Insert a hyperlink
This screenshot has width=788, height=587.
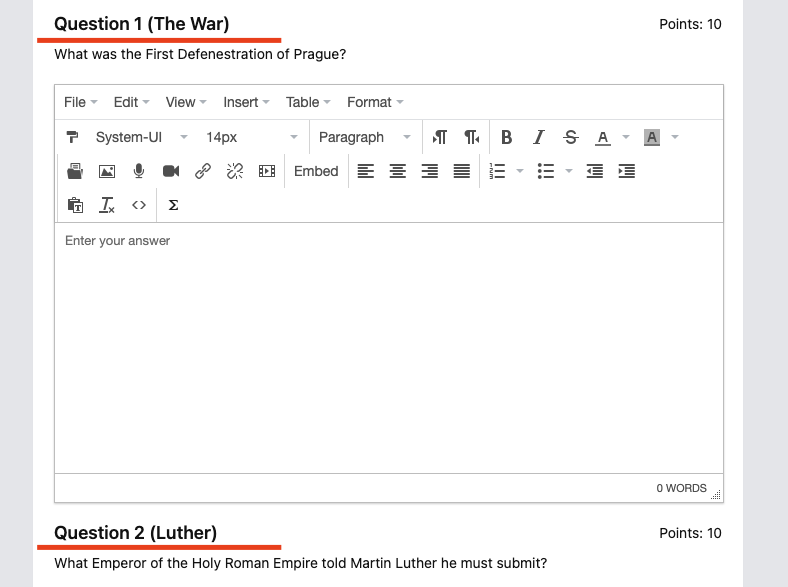point(203,171)
